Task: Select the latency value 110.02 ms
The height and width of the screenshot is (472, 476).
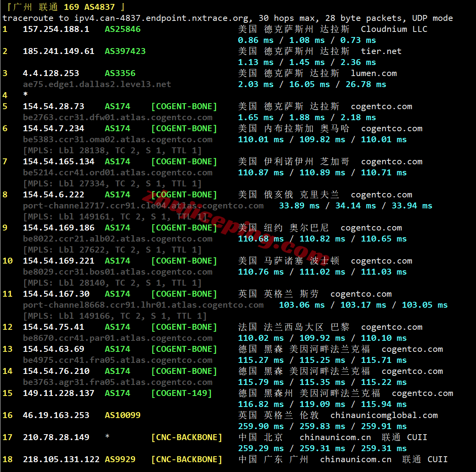Action: [x=261, y=338]
